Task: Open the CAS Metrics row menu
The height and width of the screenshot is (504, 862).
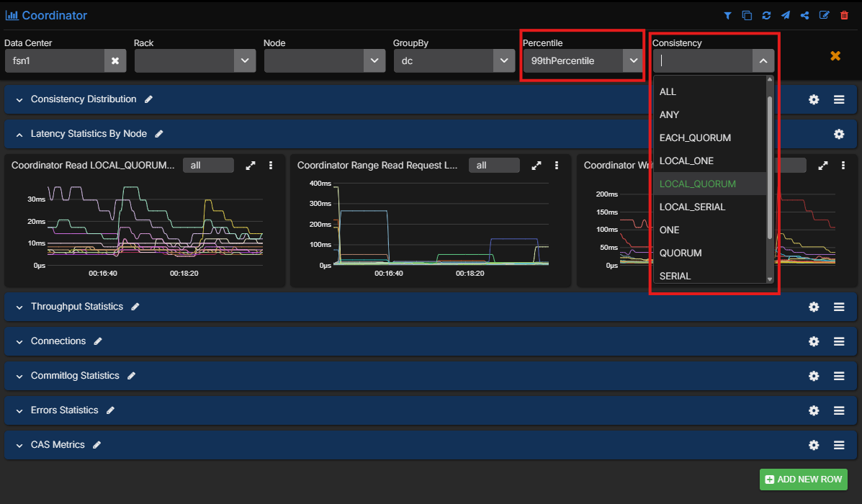Action: coord(839,444)
